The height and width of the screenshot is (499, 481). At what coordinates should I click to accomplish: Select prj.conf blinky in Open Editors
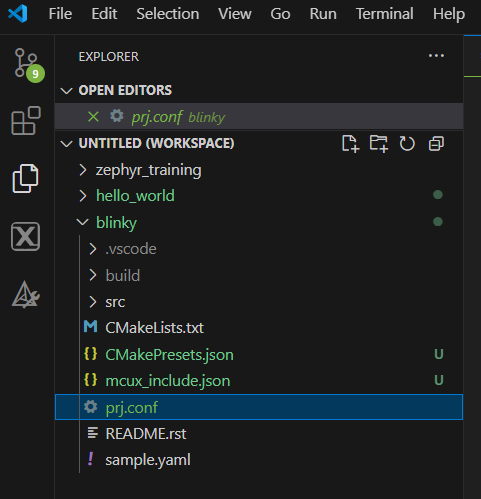(x=259, y=116)
